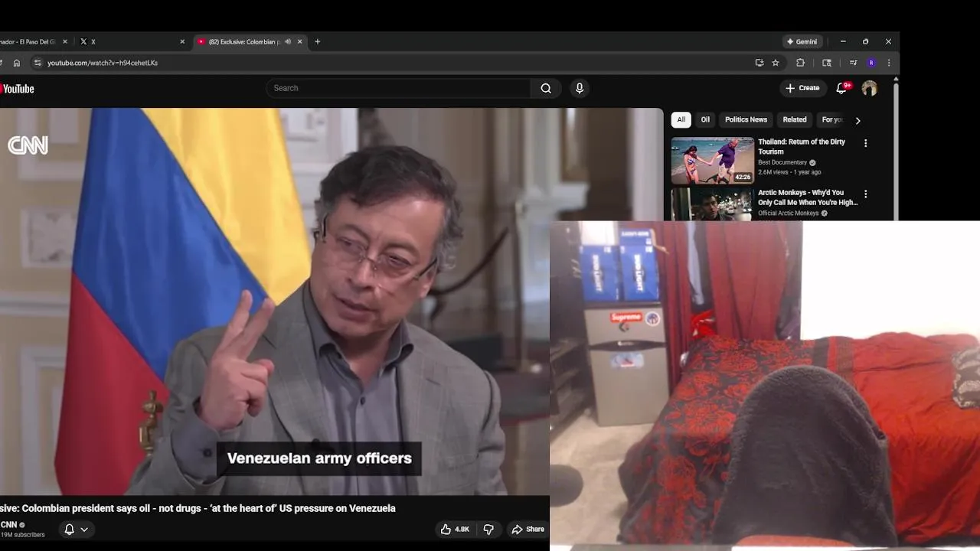
Task: Like the video with thumbs-up
Action: coord(455,529)
